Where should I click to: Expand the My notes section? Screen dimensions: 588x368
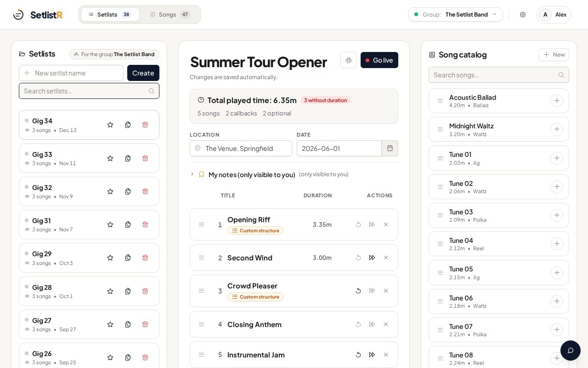click(192, 174)
